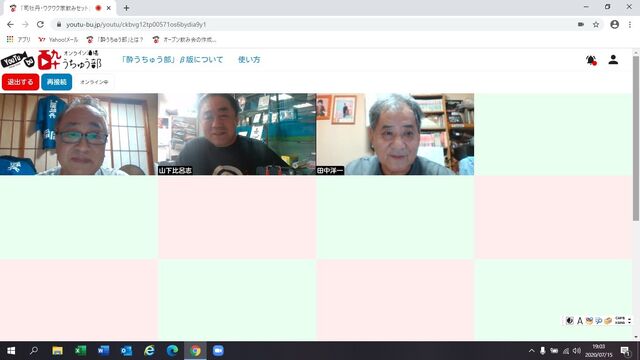Open the volume speaker tray icon
640x360 pixels.
(577, 351)
